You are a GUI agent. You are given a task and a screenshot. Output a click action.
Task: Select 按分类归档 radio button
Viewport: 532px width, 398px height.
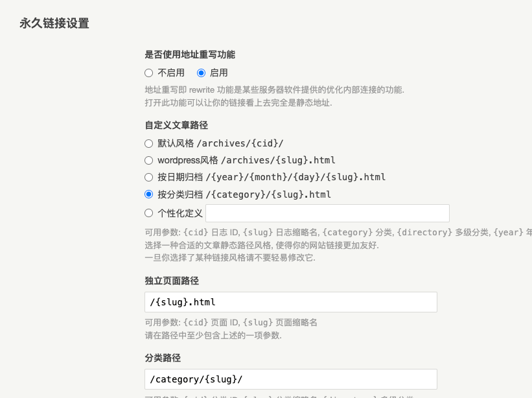click(148, 194)
